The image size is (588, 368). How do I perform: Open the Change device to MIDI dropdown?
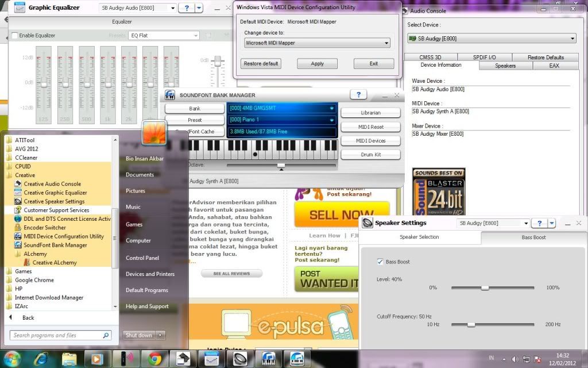(317, 43)
